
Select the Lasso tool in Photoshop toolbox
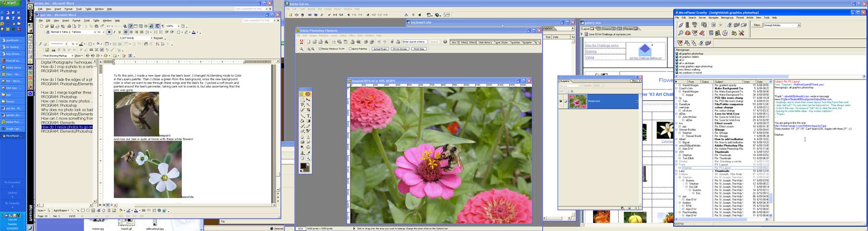point(302,104)
